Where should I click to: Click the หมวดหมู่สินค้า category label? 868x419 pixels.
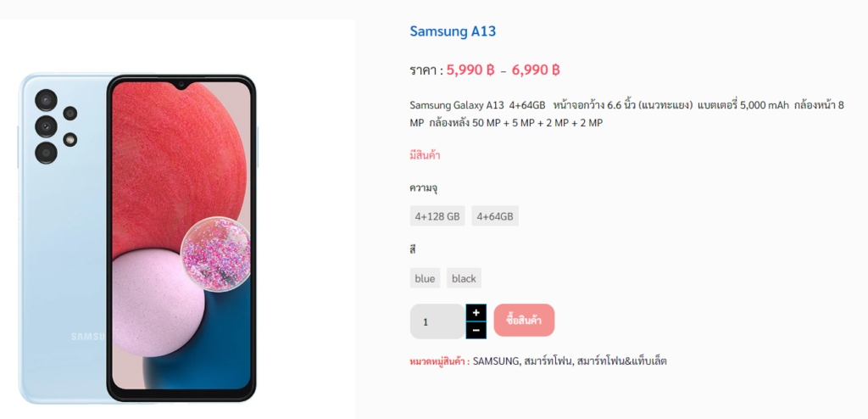tap(440, 361)
